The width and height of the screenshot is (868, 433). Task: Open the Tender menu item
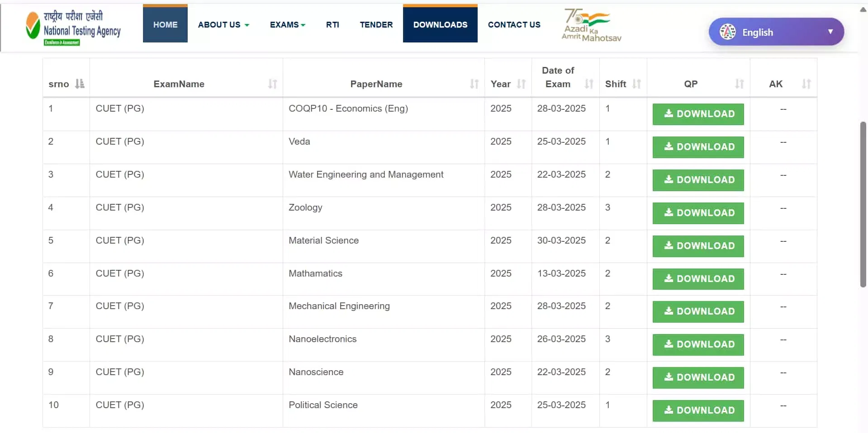click(x=376, y=25)
